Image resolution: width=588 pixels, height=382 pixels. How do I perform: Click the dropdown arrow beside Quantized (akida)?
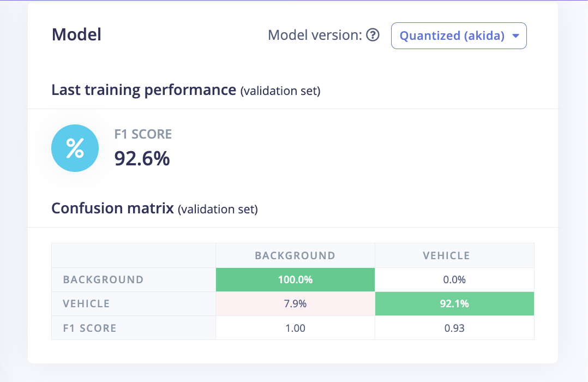(x=515, y=36)
